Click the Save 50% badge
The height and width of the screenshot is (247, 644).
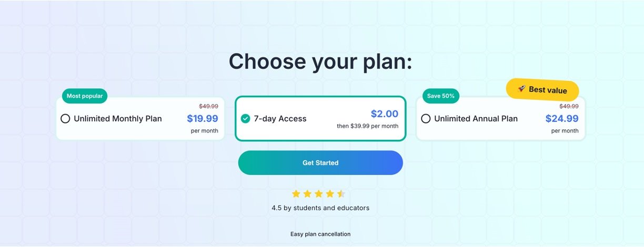tap(441, 96)
